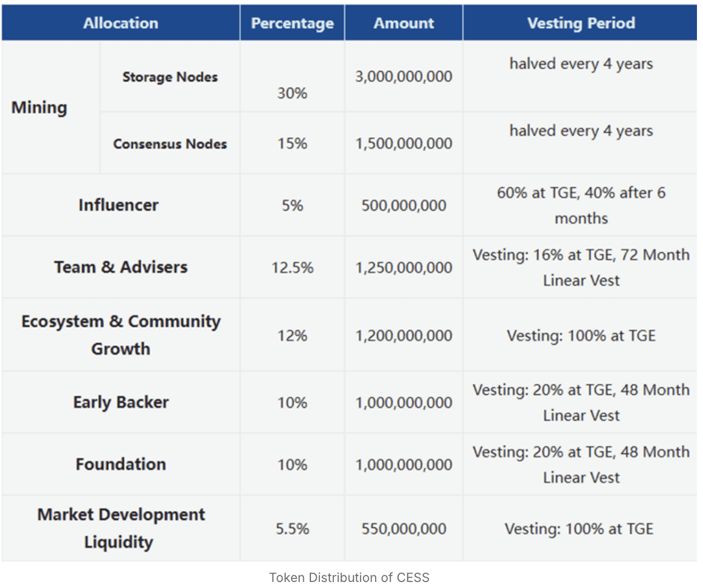Viewport: 703px width, 588px height.
Task: Select the Vesting Period header cell
Action: click(x=581, y=23)
